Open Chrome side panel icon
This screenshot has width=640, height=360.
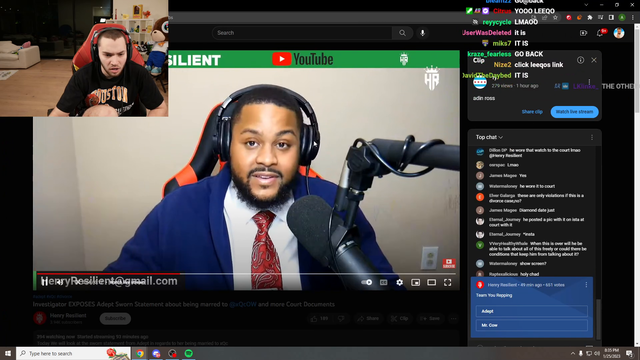[611, 18]
